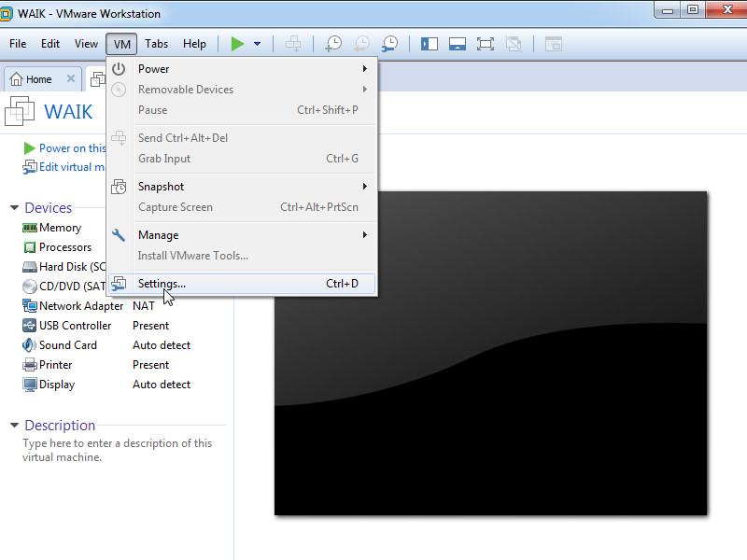The image size is (747, 560).
Task: Click the Printer device icon
Action: (x=30, y=365)
